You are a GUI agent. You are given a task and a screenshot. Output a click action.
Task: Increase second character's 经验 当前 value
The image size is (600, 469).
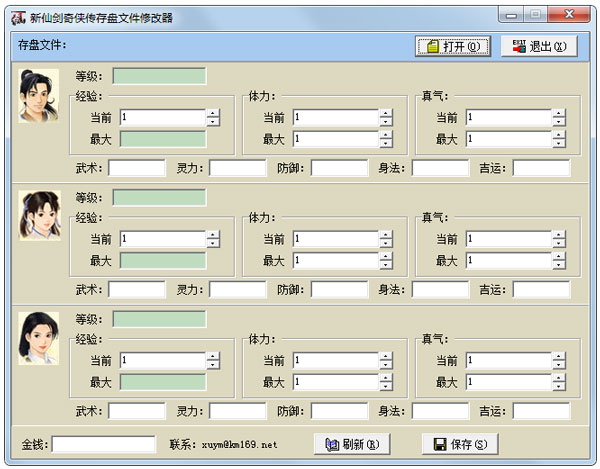tap(213, 235)
